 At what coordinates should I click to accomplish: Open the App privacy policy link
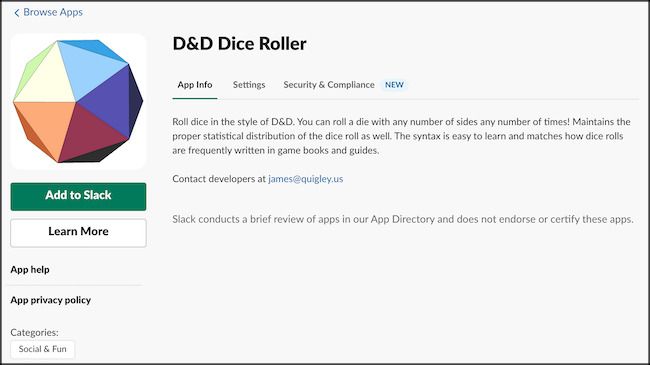pyautogui.click(x=51, y=300)
